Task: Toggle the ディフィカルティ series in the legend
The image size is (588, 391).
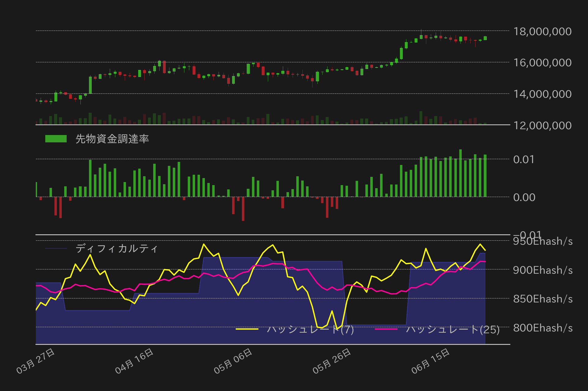Action: point(117,249)
